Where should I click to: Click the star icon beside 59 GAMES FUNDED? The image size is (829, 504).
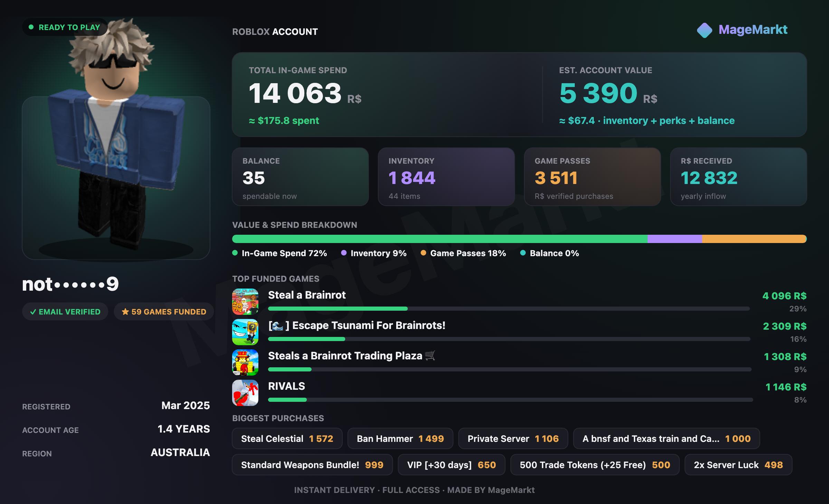tap(125, 312)
